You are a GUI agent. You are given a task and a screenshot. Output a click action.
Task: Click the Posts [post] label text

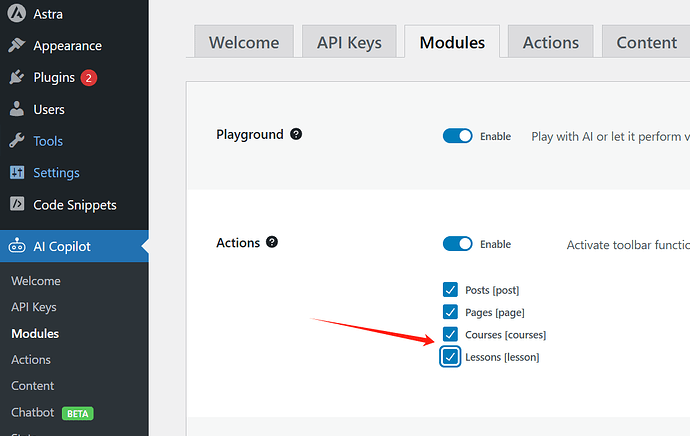point(492,290)
